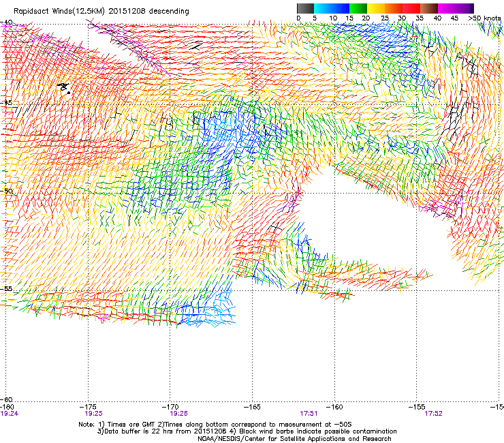Click the "-40" latitude axis label
This screenshot has height=443, width=504.
(6, 22)
